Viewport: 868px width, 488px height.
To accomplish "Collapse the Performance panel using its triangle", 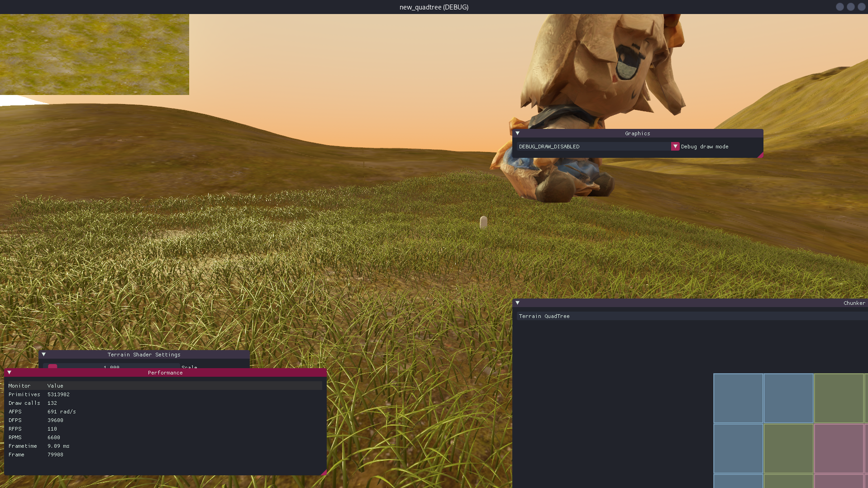I will click(x=10, y=373).
